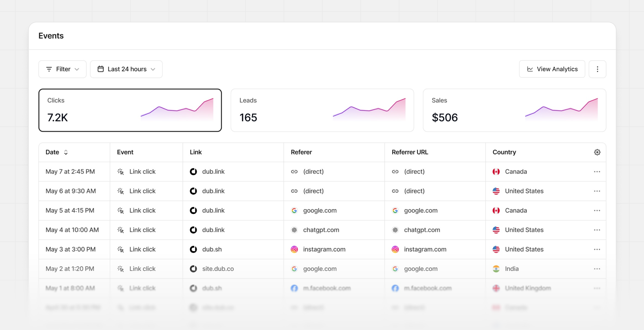The width and height of the screenshot is (644, 330).
Task: Select the Sales metric card
Action: pyautogui.click(x=514, y=110)
